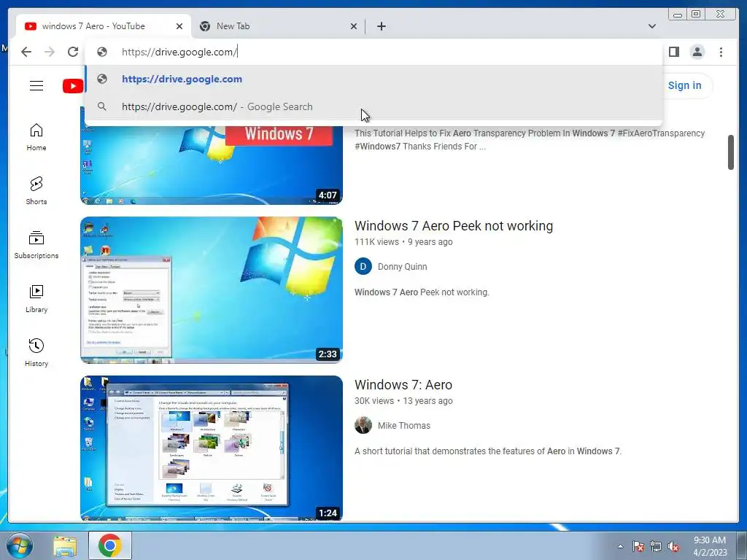Open the 4:07 Windows 7 video thumbnail
Image resolution: width=747 pixels, height=560 pixels.
[x=212, y=166]
